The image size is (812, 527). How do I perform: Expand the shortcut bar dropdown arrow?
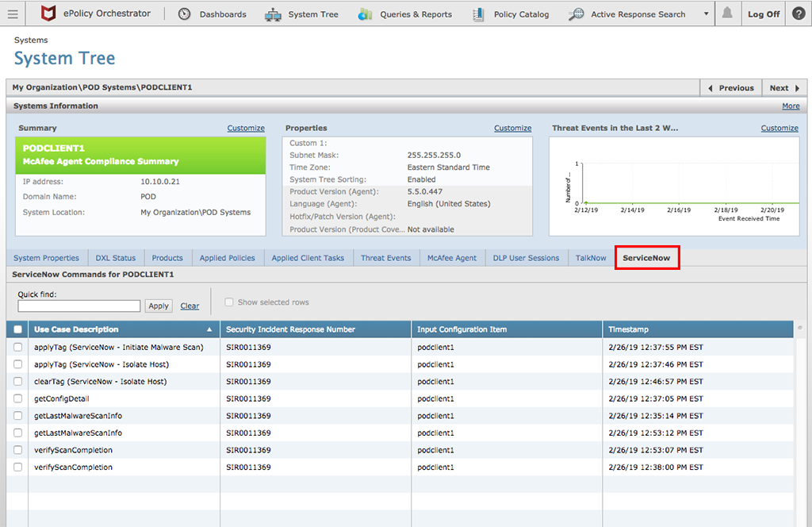click(x=706, y=14)
